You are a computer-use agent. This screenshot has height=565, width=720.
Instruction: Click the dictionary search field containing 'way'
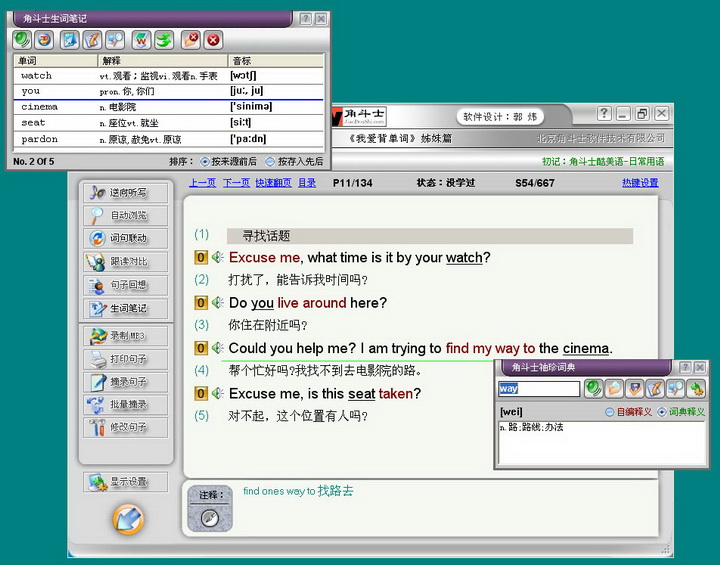[x=538, y=389]
